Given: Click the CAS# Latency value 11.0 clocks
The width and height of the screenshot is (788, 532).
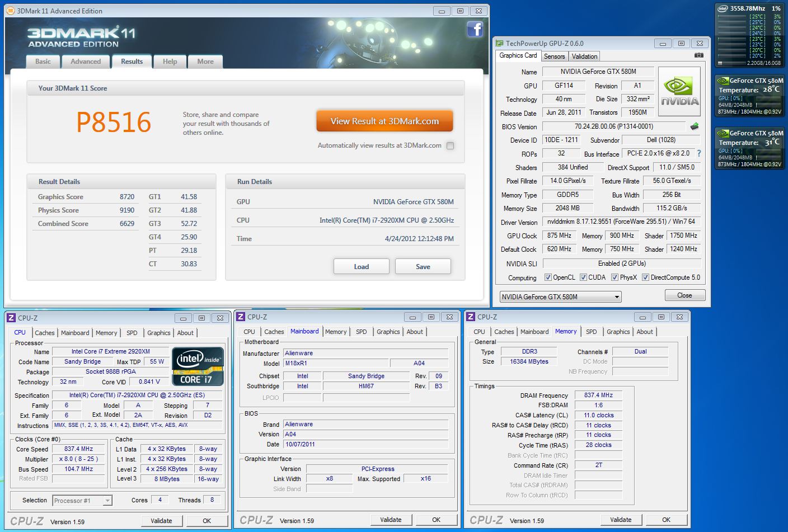Looking at the screenshot, I should pos(598,416).
